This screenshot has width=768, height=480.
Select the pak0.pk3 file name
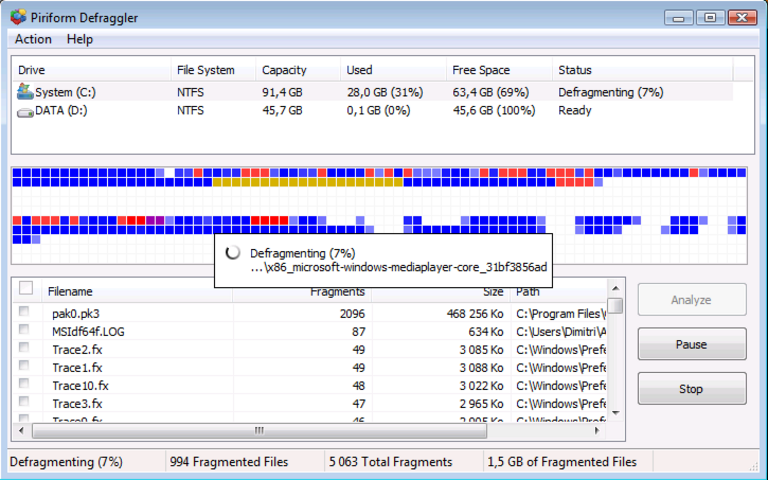coord(76,313)
